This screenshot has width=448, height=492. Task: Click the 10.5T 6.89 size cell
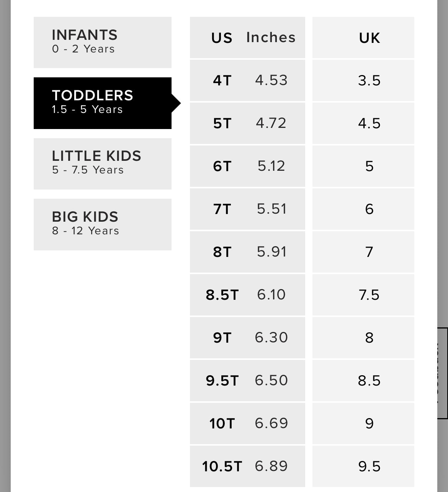247,466
